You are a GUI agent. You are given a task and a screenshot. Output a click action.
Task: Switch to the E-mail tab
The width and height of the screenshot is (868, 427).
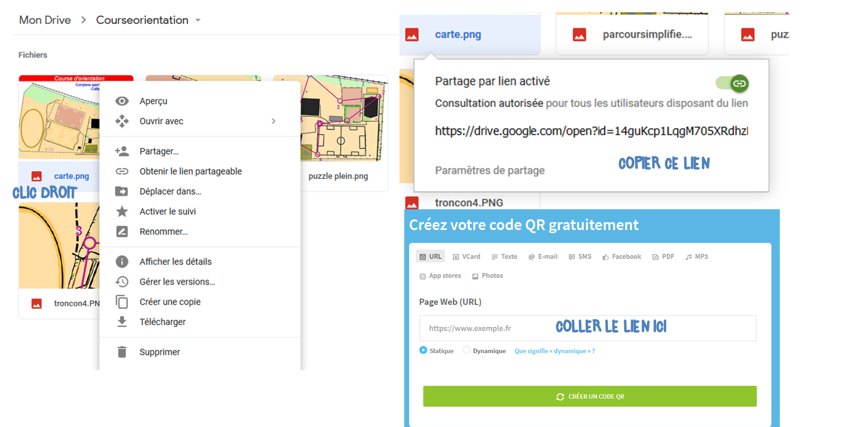543,257
